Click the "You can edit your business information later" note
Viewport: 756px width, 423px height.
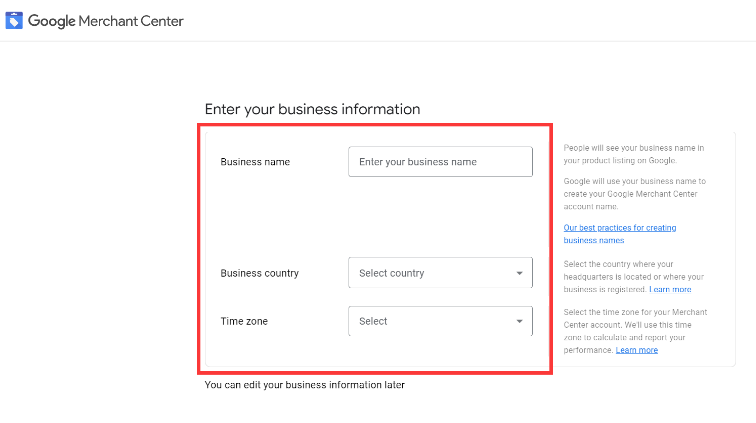[304, 384]
